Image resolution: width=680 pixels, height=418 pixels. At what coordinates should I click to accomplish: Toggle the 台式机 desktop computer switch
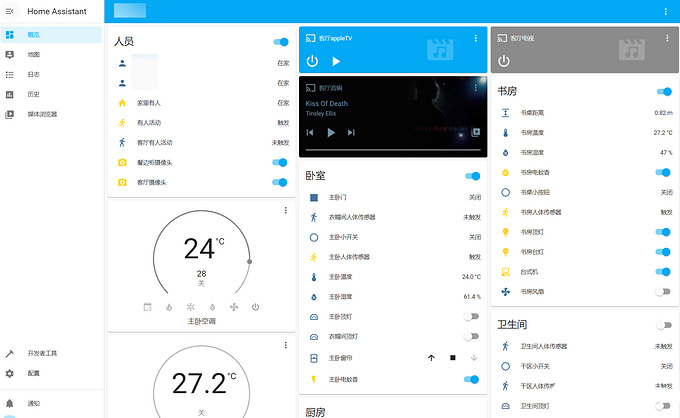click(663, 272)
